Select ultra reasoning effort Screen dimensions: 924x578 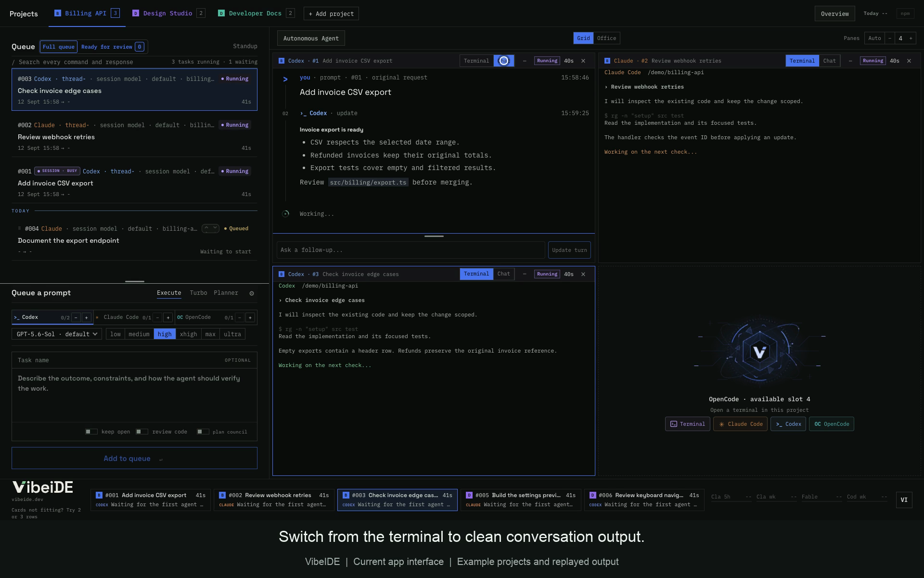(x=232, y=334)
